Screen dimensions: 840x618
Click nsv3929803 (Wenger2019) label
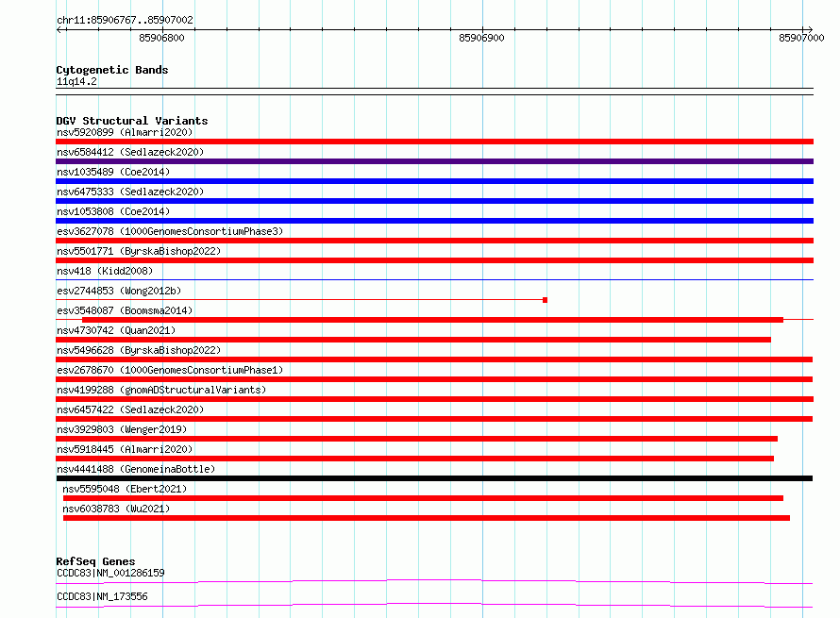[x=122, y=429]
